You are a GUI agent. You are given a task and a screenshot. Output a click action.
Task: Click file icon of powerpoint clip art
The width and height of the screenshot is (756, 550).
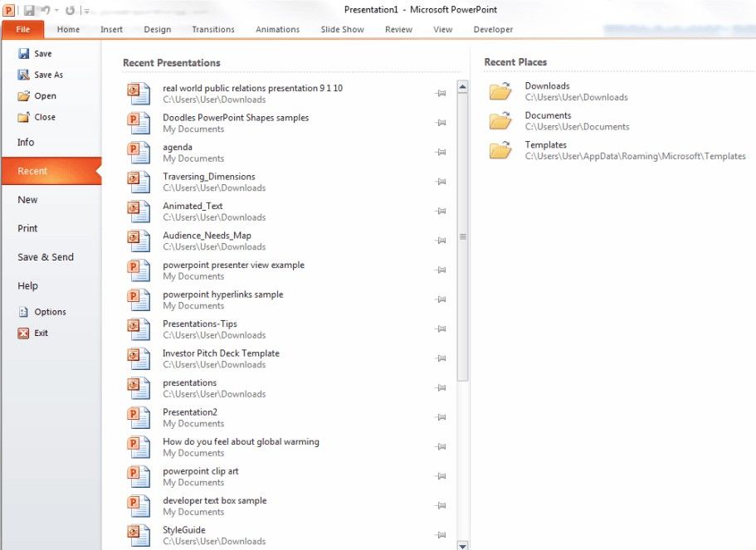click(139, 476)
